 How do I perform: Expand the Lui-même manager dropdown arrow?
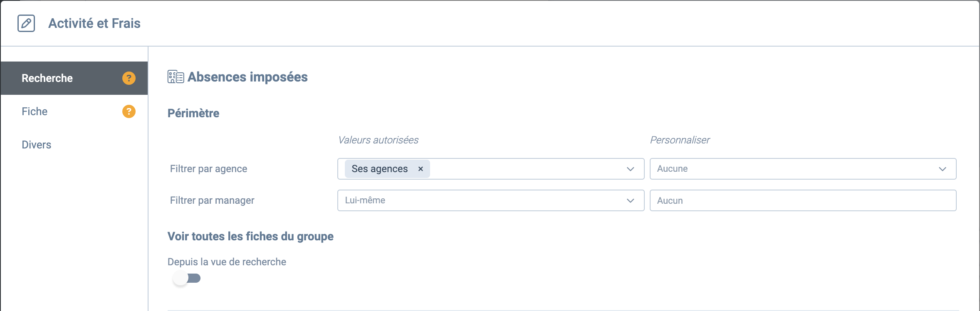coord(631,200)
